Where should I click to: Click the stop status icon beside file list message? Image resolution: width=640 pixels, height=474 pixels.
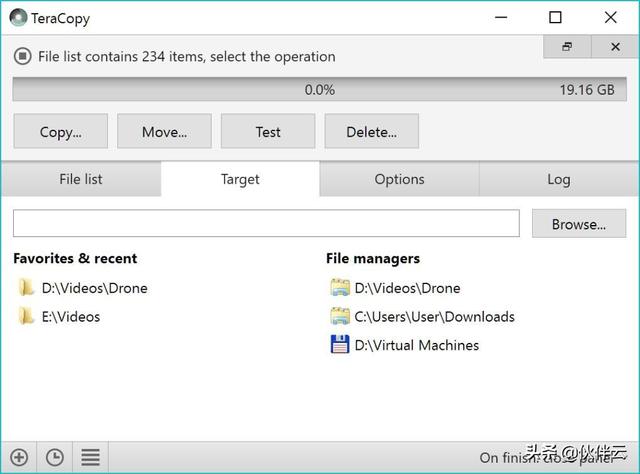coord(23,57)
